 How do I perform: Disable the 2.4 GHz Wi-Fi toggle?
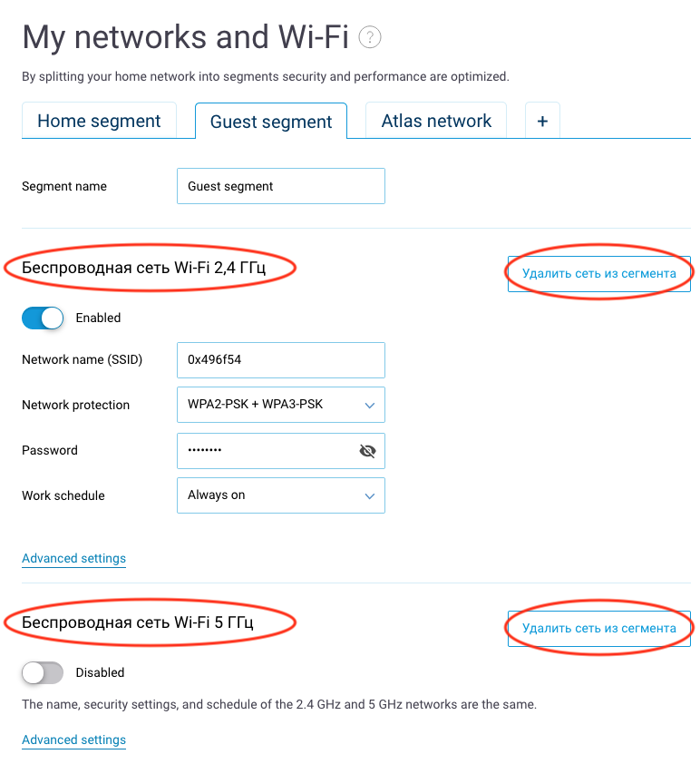pos(43,318)
